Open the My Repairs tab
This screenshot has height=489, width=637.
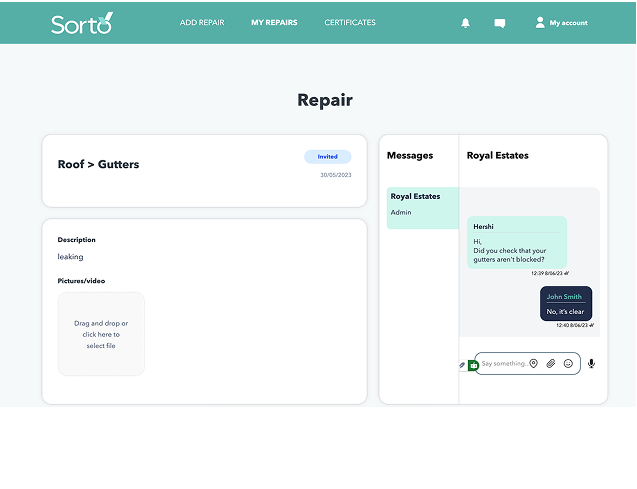[274, 23]
